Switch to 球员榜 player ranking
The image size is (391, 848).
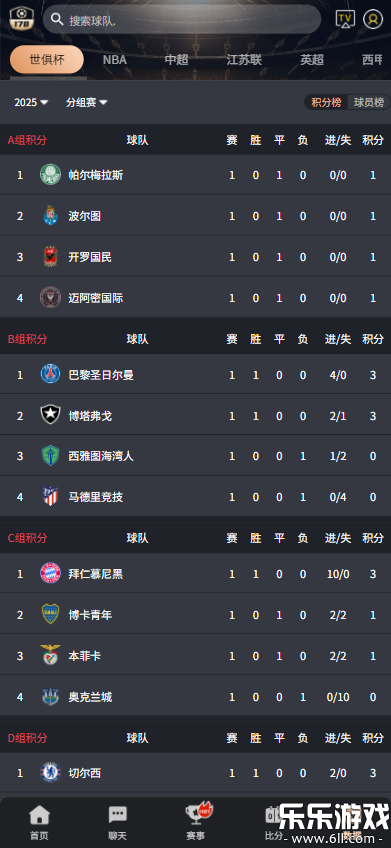pyautogui.click(x=369, y=102)
